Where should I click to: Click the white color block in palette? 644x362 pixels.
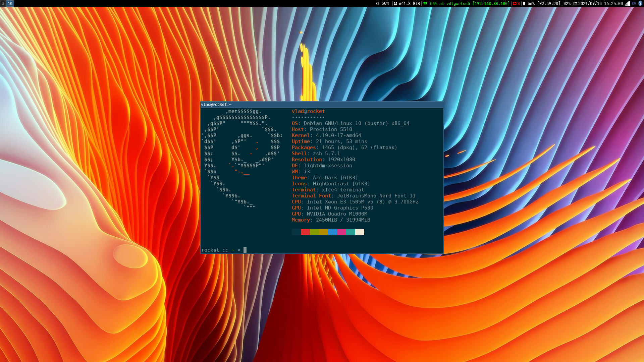click(x=360, y=232)
